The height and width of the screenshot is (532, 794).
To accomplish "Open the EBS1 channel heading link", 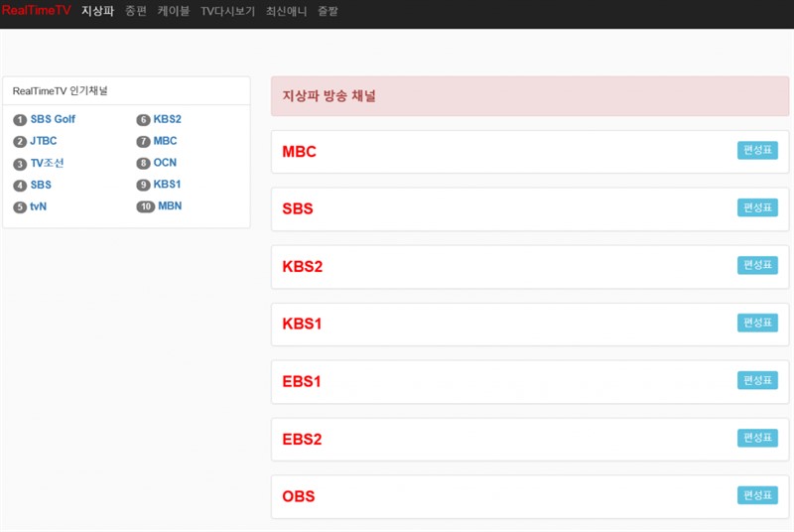I will 302,382.
